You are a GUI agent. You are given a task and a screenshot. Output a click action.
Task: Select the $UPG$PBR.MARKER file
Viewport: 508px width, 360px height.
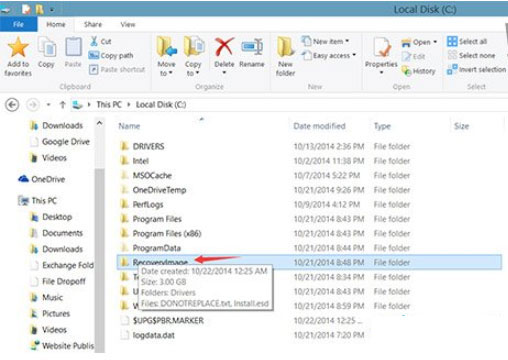(168, 321)
